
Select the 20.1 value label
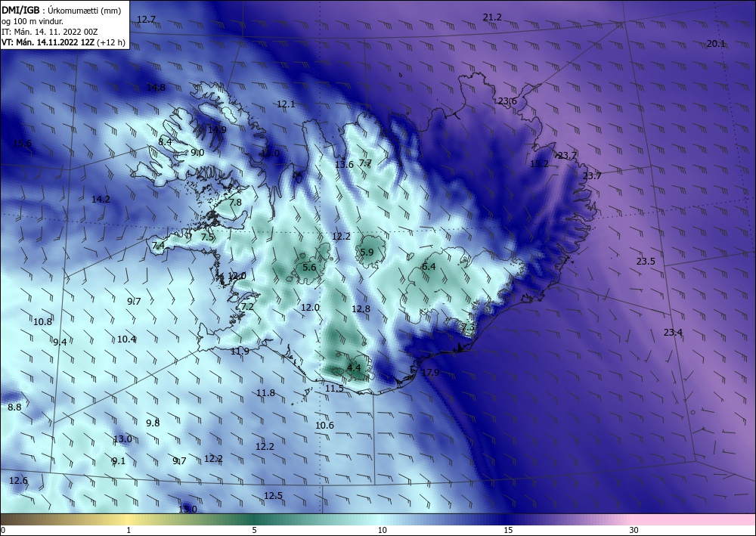pyautogui.click(x=716, y=44)
